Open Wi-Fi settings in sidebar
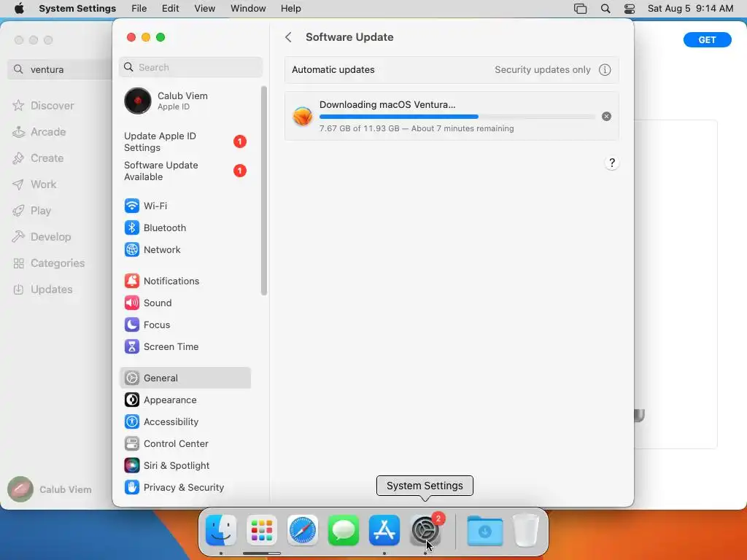The width and height of the screenshot is (747, 560). click(x=185, y=206)
